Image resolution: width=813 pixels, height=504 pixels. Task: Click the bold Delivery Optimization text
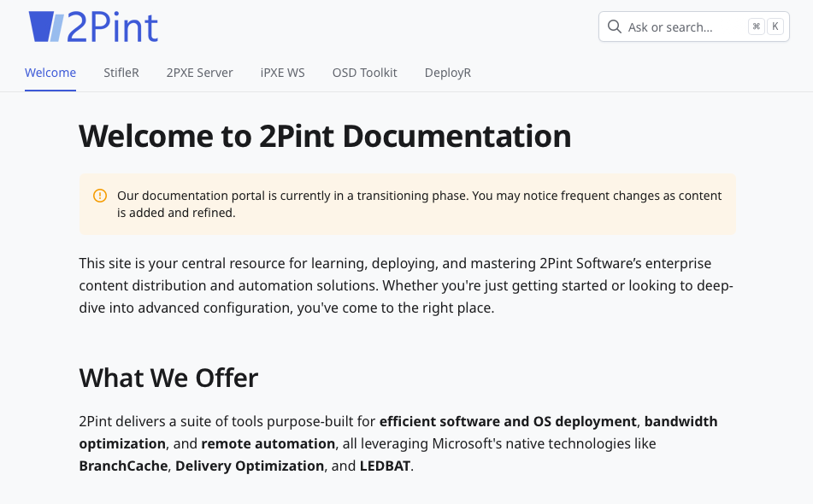[250, 466]
